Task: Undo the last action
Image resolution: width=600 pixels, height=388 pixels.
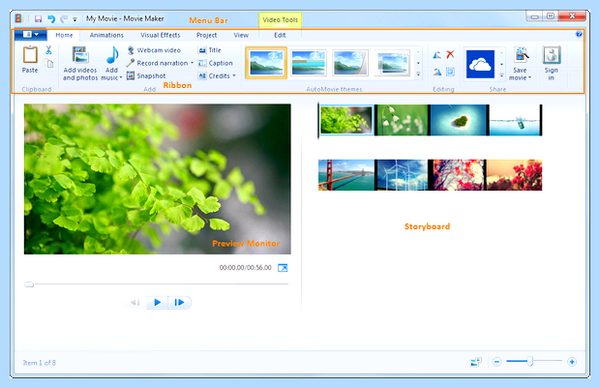Action: 51,19
